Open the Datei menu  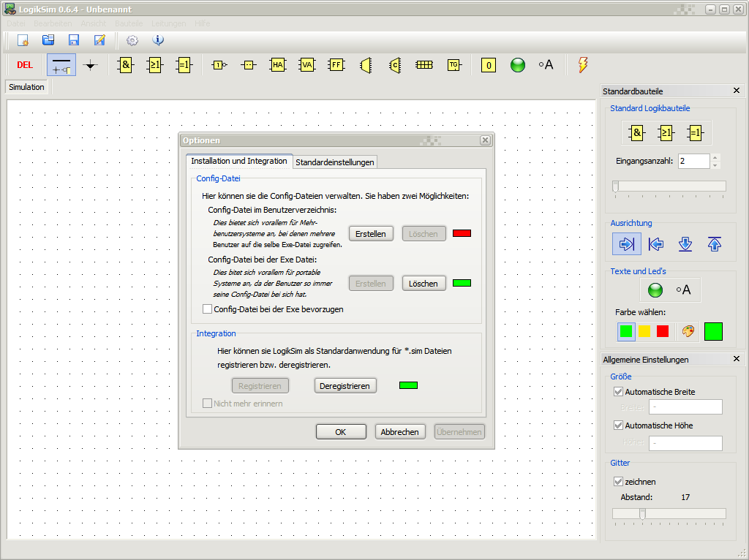(16, 23)
